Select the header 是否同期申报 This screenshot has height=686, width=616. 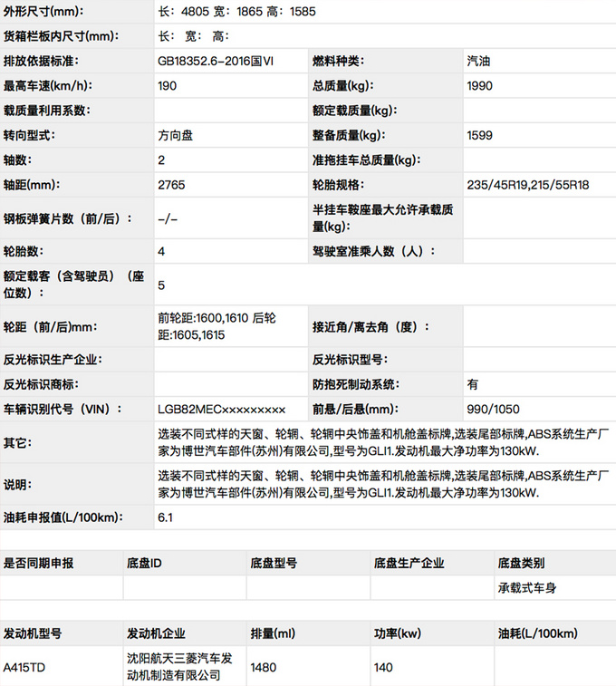[38, 563]
